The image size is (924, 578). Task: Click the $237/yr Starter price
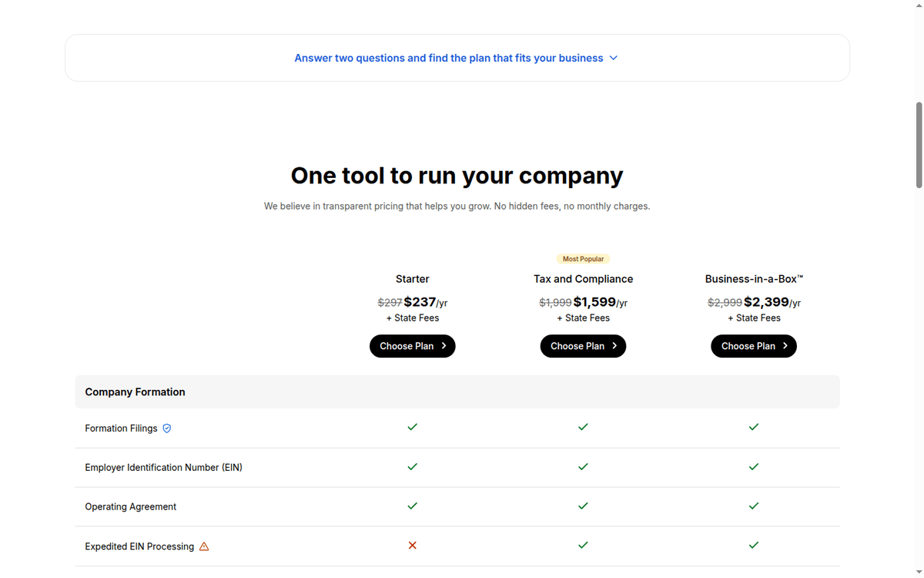pos(426,302)
